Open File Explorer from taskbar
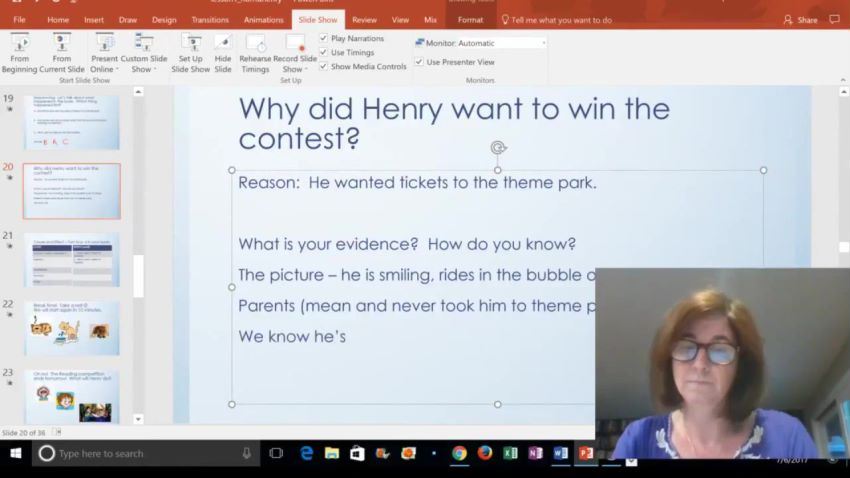The width and height of the screenshot is (850, 478). coord(332,453)
